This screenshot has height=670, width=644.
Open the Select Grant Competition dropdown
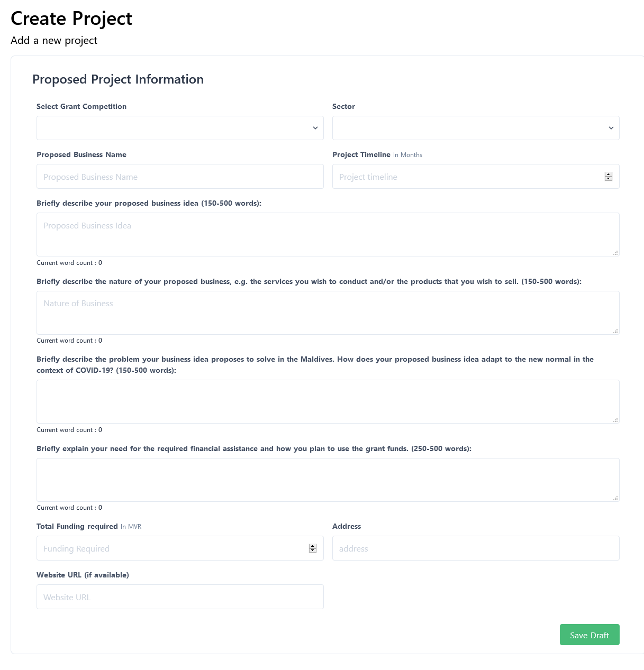180,128
